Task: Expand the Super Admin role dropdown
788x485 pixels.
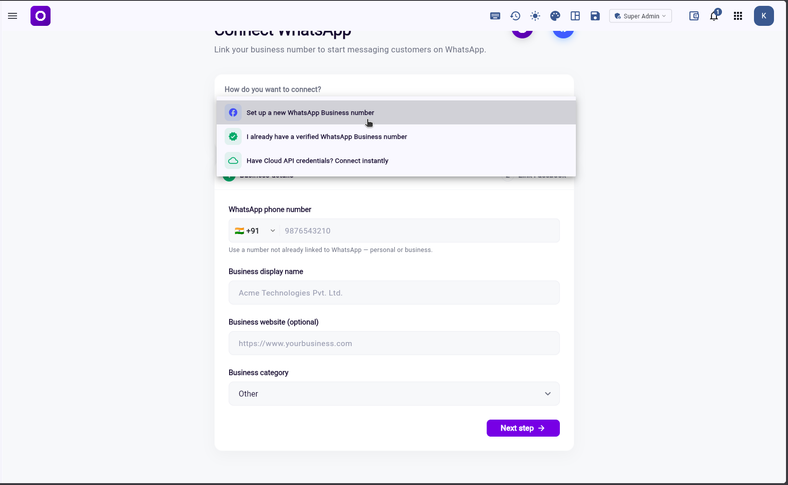Action: click(x=641, y=16)
